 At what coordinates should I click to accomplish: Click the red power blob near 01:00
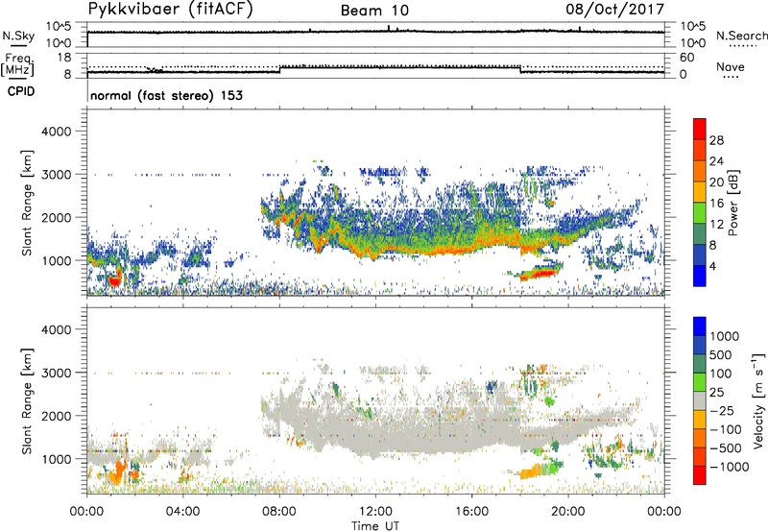pos(114,280)
